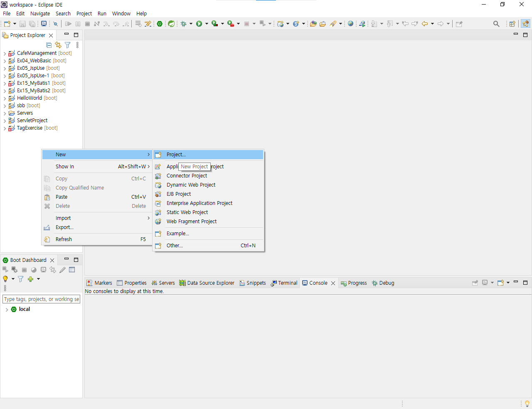This screenshot has width=532, height=409.
Task: Expand the HelloWorld project node
Action: pos(5,98)
